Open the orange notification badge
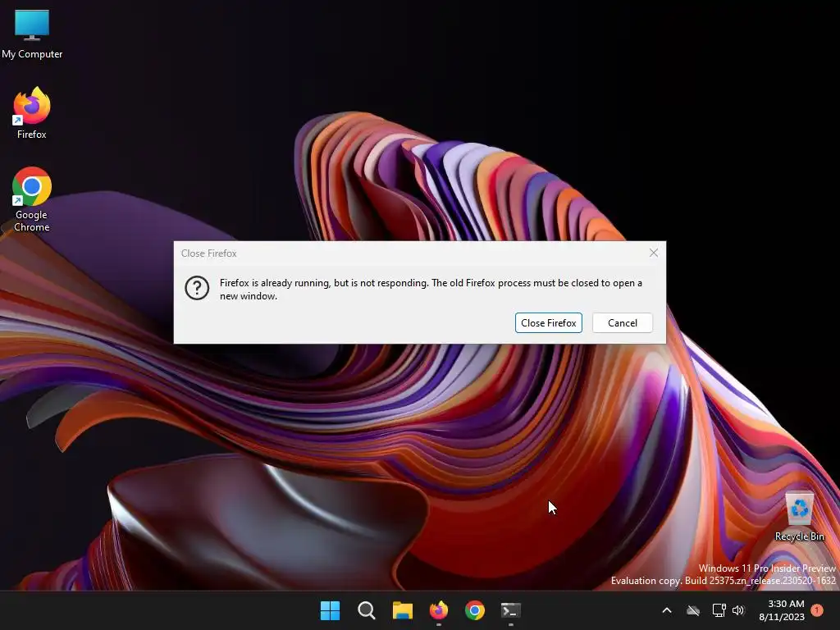The image size is (840, 630). pos(817,610)
